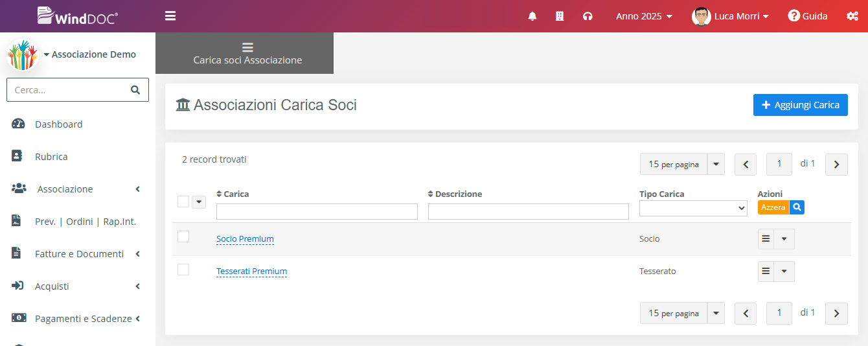Click the Dashboard gauge icon
Viewport: 868px width, 346px height.
pyautogui.click(x=18, y=124)
